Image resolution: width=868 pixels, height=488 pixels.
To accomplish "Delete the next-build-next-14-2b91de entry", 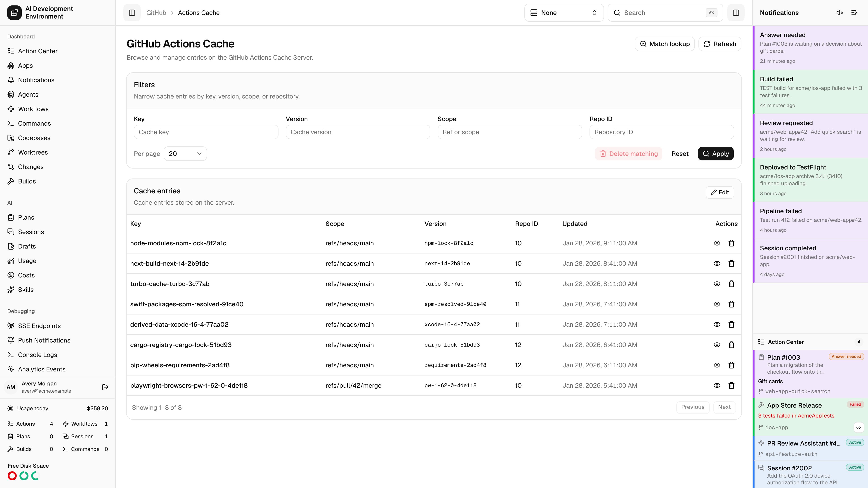I will pyautogui.click(x=731, y=263).
